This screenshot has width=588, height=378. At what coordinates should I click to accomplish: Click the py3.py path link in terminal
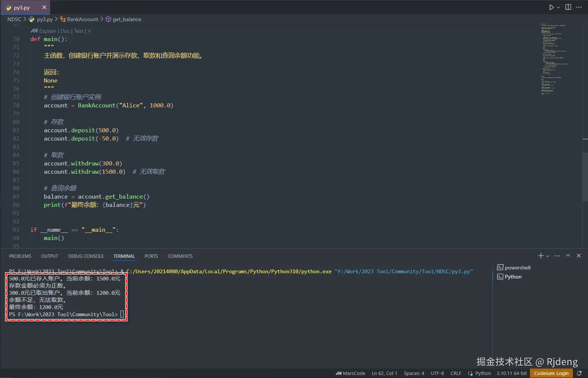403,271
